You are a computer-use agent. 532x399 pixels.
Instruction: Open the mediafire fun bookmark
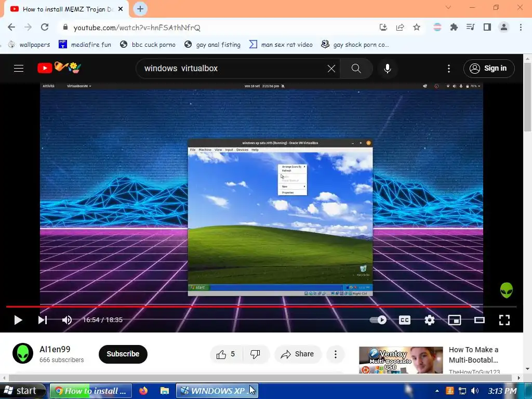click(x=85, y=45)
